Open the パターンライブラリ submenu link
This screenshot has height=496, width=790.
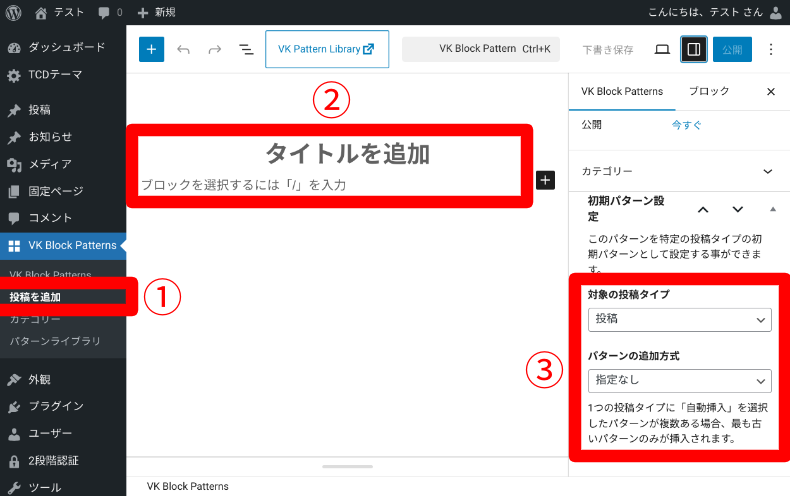pyautogui.click(x=55, y=341)
